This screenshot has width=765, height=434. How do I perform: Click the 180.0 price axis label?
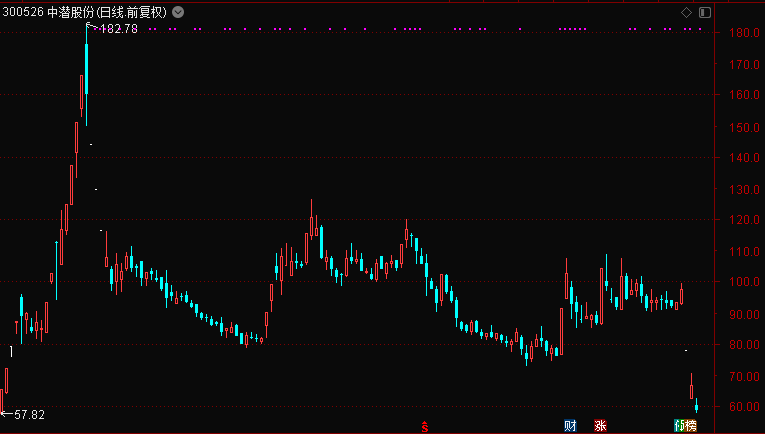pyautogui.click(x=741, y=33)
